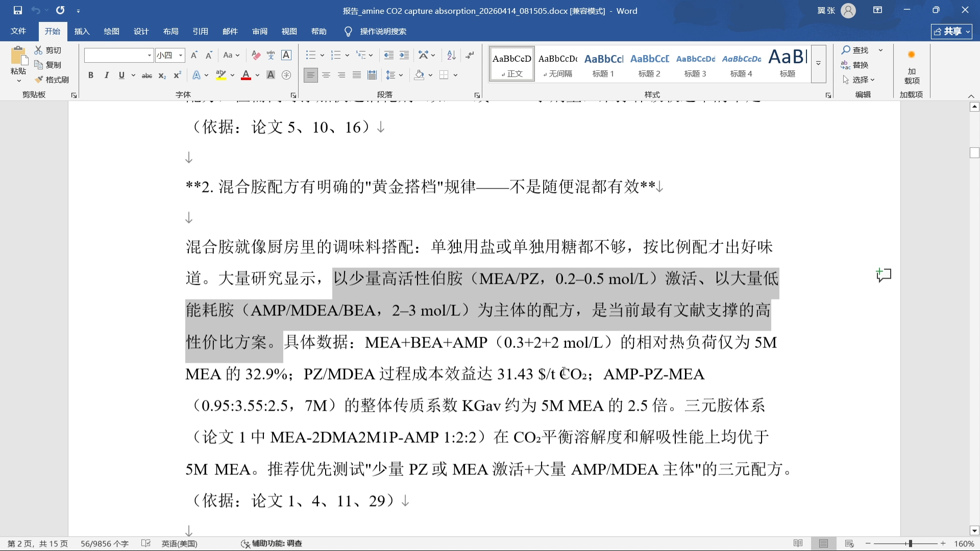The width and height of the screenshot is (980, 551).
Task: Open the font size dropdown
Action: coord(181,55)
